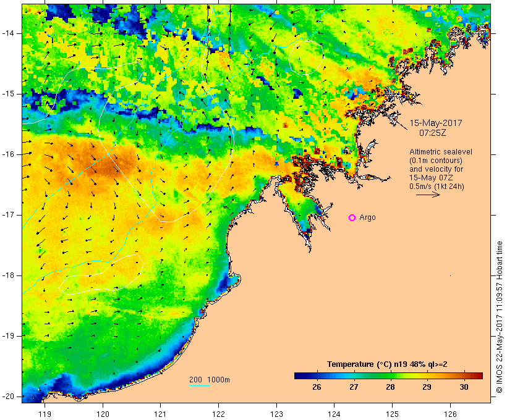Click the '-15' latitude axis label
The height and width of the screenshot is (420, 507).
tap(8, 94)
